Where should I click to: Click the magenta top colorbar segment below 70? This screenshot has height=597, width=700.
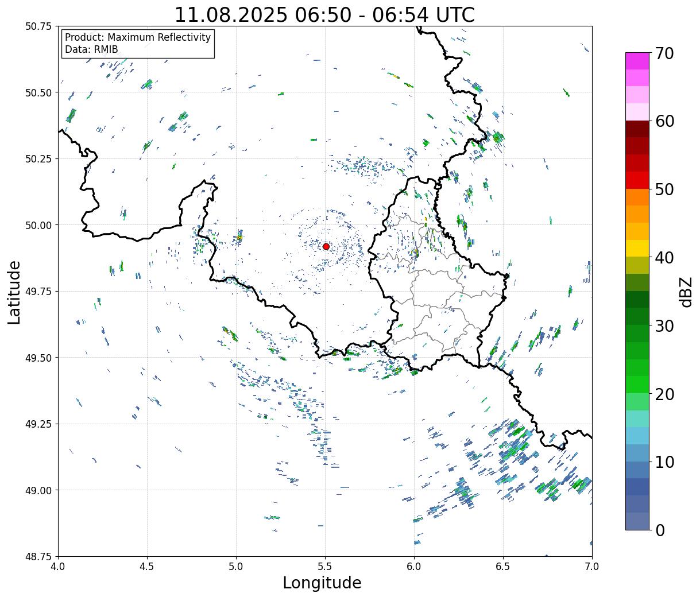pyautogui.click(x=637, y=61)
